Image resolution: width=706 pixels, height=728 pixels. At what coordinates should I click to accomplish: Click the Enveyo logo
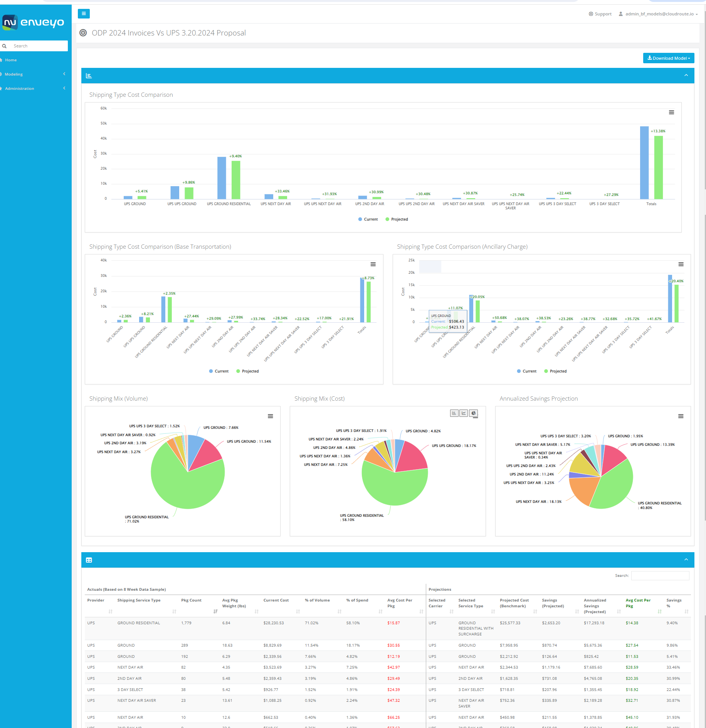(34, 22)
